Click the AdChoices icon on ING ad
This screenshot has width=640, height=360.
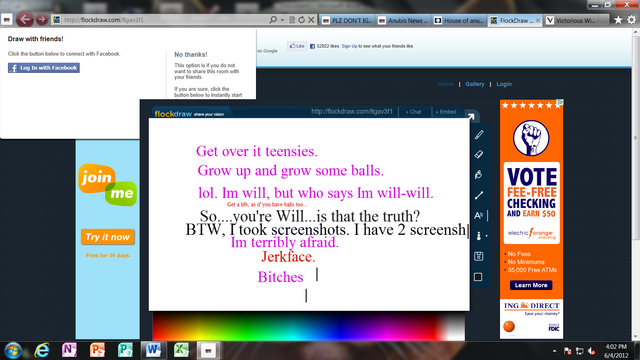pos(560,102)
